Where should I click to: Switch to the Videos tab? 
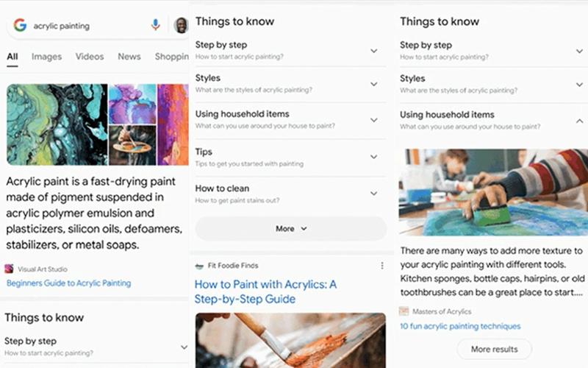[90, 57]
